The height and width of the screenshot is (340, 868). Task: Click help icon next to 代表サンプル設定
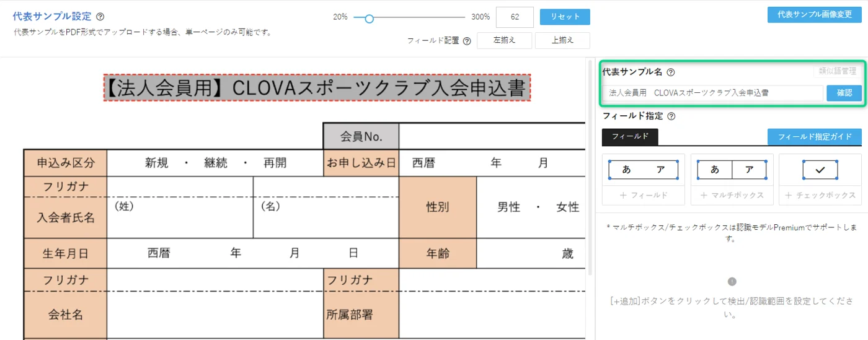tap(100, 17)
